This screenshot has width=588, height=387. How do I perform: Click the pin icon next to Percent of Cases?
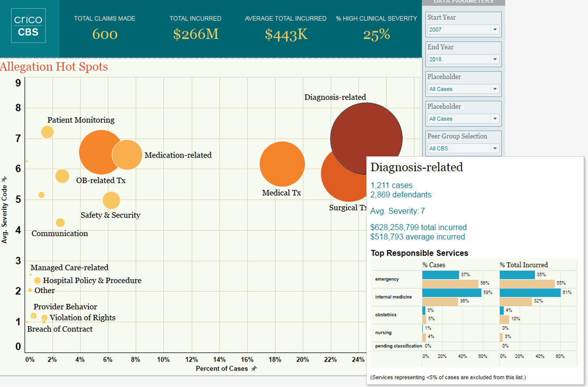[x=254, y=369]
